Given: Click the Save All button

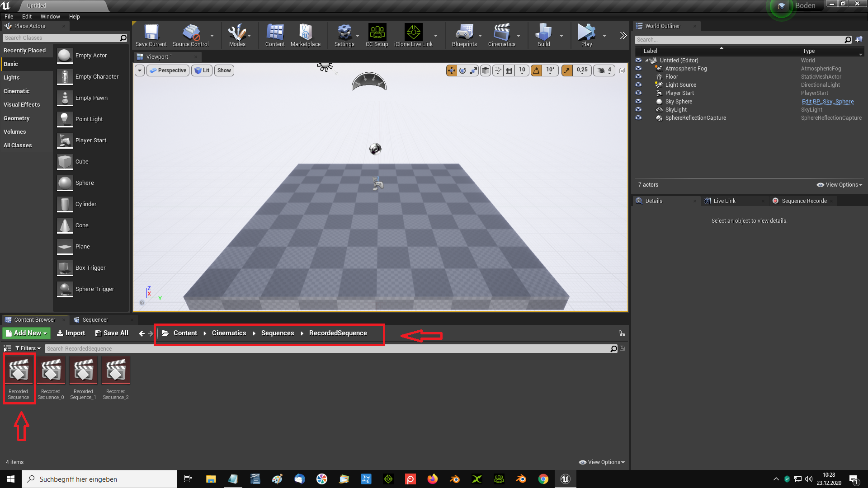Looking at the screenshot, I should pyautogui.click(x=112, y=333).
